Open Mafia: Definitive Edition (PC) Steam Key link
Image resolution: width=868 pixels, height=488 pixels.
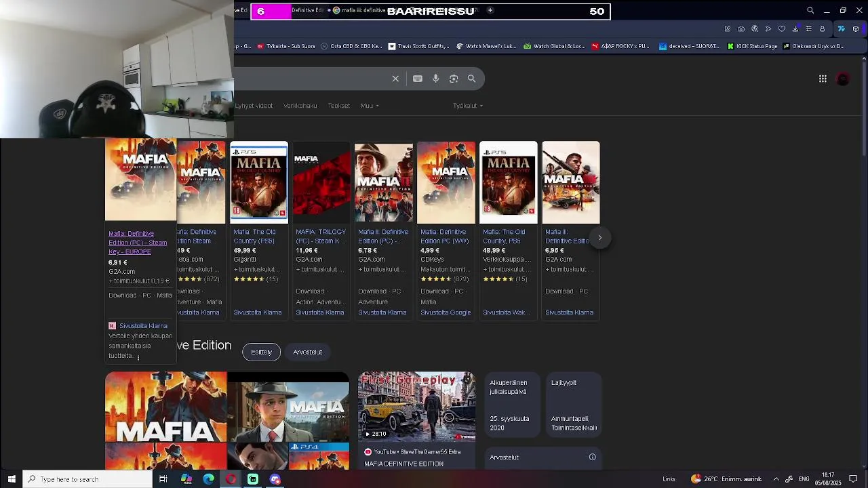pyautogui.click(x=138, y=243)
